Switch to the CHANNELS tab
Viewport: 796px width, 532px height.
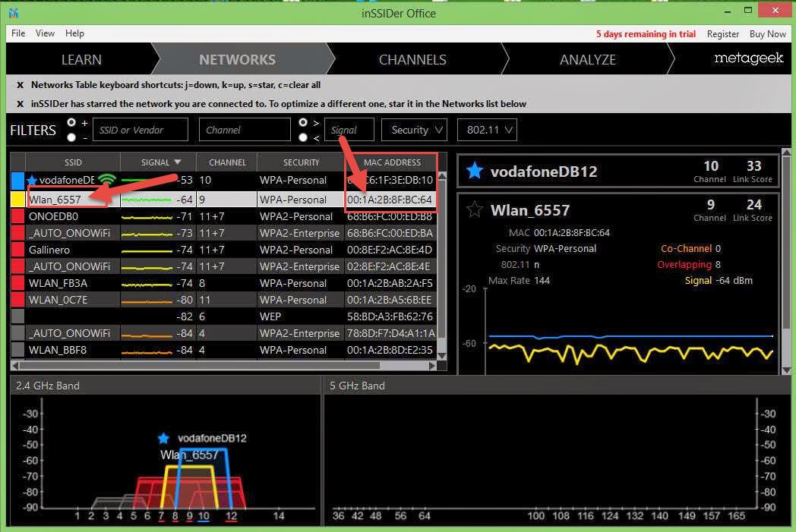412,59
